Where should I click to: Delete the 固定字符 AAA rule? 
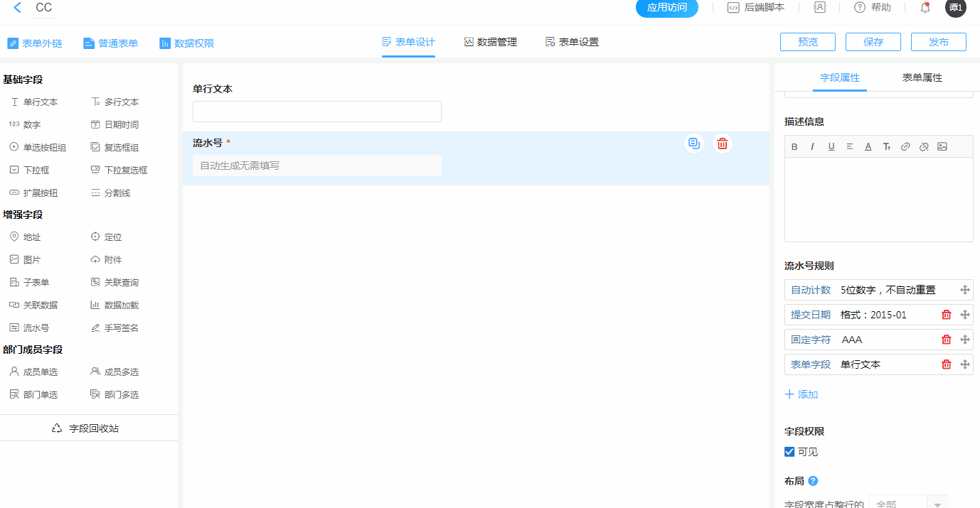tap(946, 340)
